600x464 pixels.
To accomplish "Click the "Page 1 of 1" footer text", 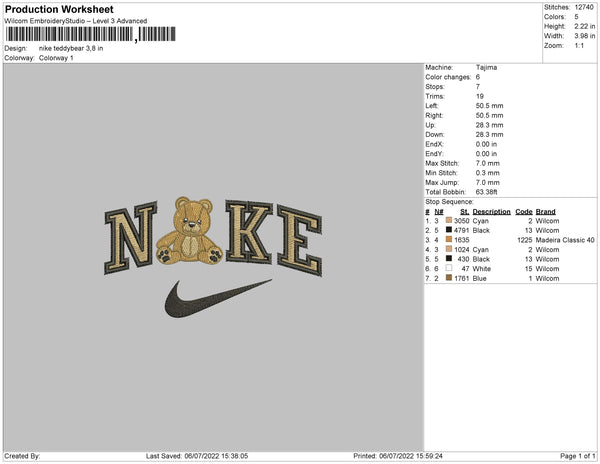I will click(577, 456).
